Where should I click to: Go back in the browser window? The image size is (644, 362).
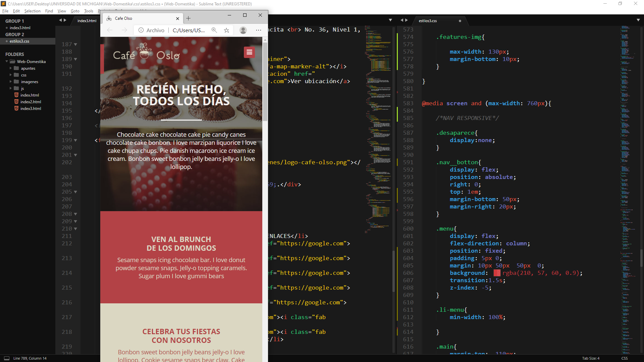110,30
